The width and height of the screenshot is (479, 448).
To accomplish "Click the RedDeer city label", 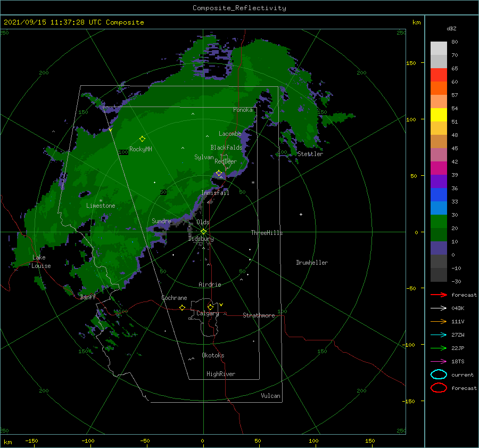I will click(x=226, y=161).
